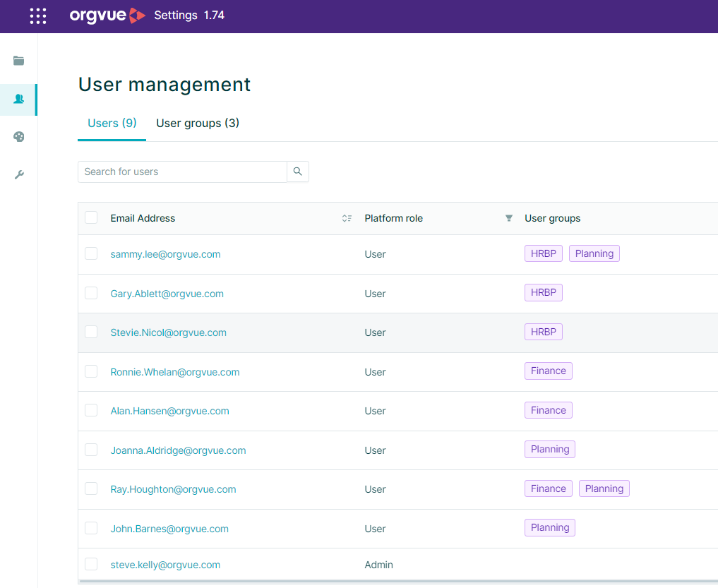
Task: Open the wrench tools sidebar icon
Action: coord(19,175)
